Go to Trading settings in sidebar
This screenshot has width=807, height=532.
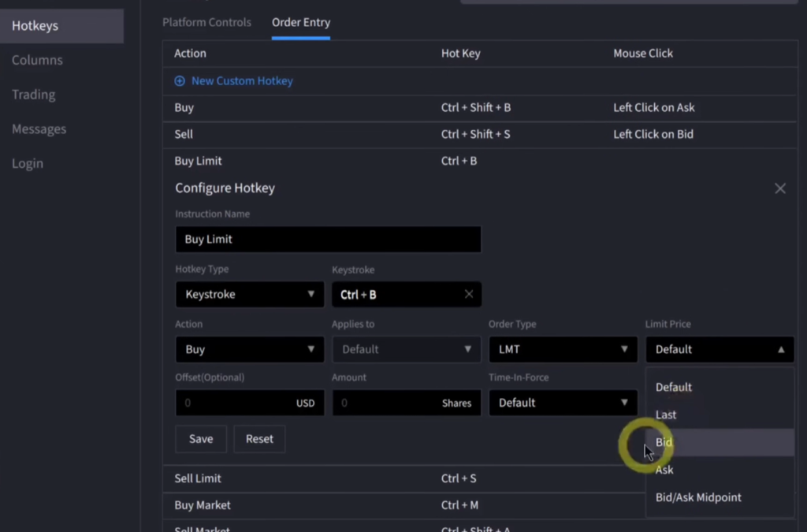coord(33,95)
